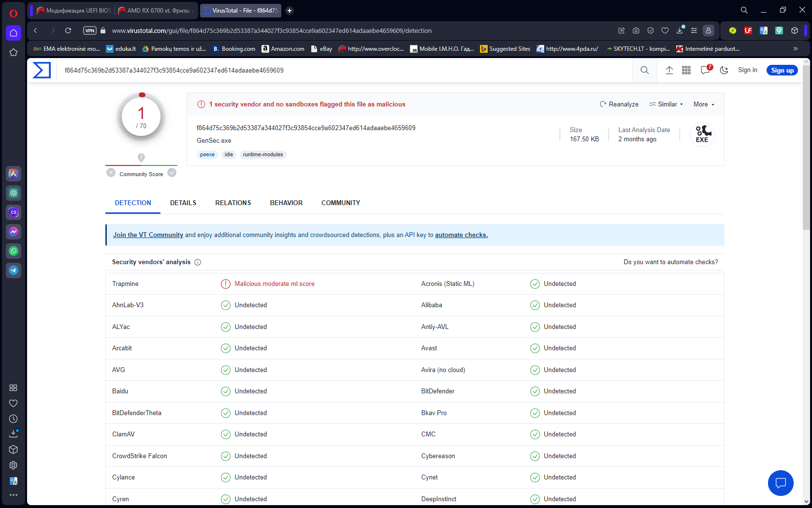Viewport: 812px width, 508px height.
Task: Click the LF extension icon in toolbar
Action: tap(748, 30)
